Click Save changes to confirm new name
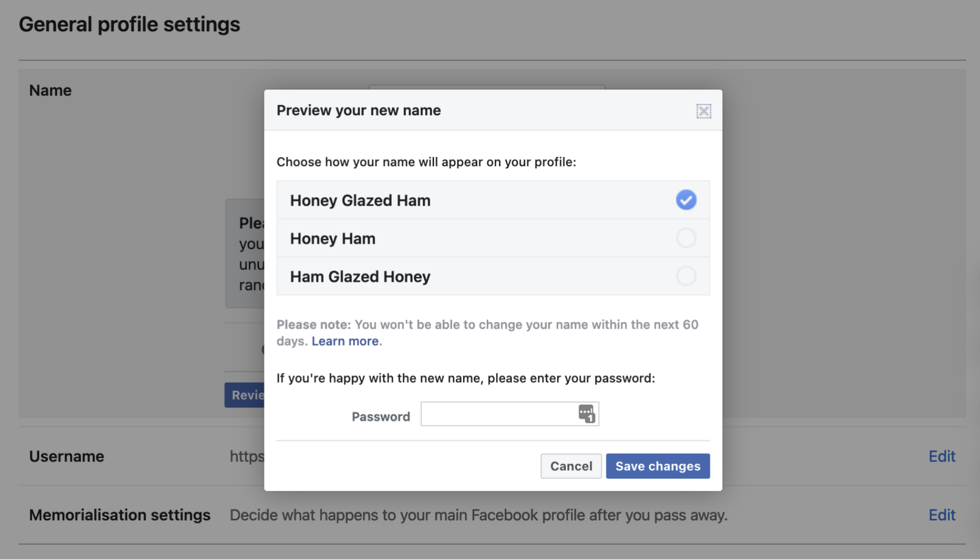This screenshot has height=559, width=980. coord(658,465)
